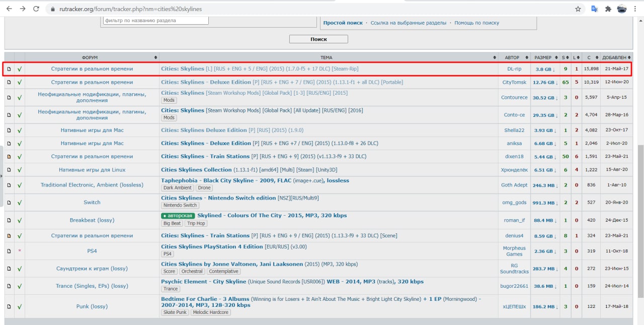Open the Chrome extensions puzzle icon

[608, 9]
